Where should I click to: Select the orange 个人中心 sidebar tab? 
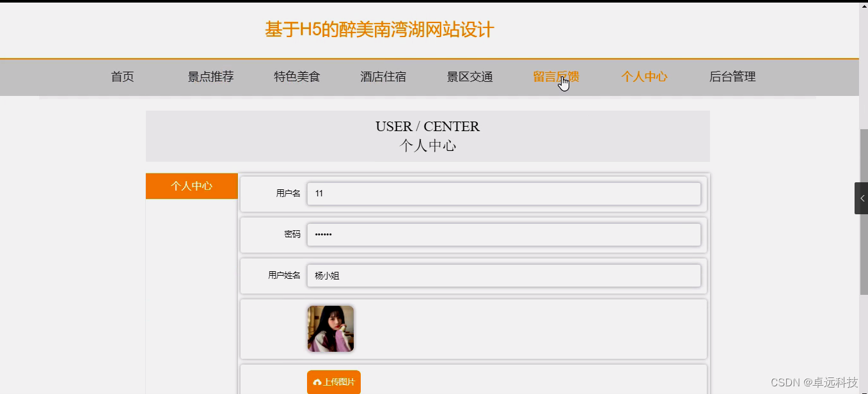point(191,185)
